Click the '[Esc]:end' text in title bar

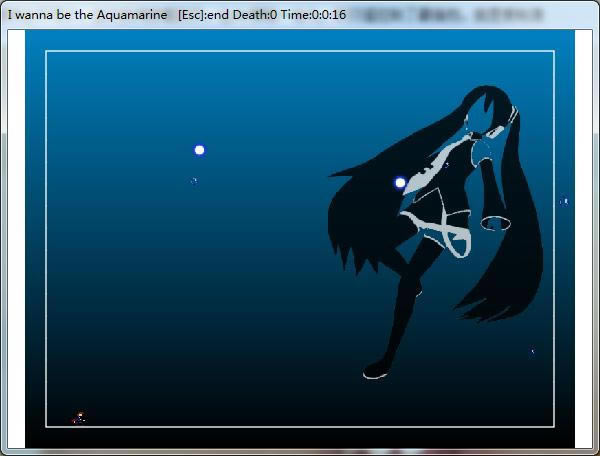tap(204, 15)
